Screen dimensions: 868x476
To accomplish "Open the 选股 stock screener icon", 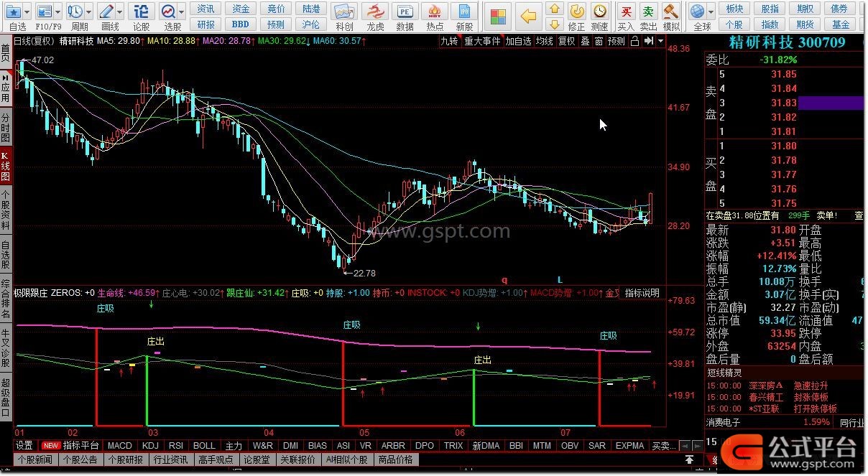I will coord(168,11).
